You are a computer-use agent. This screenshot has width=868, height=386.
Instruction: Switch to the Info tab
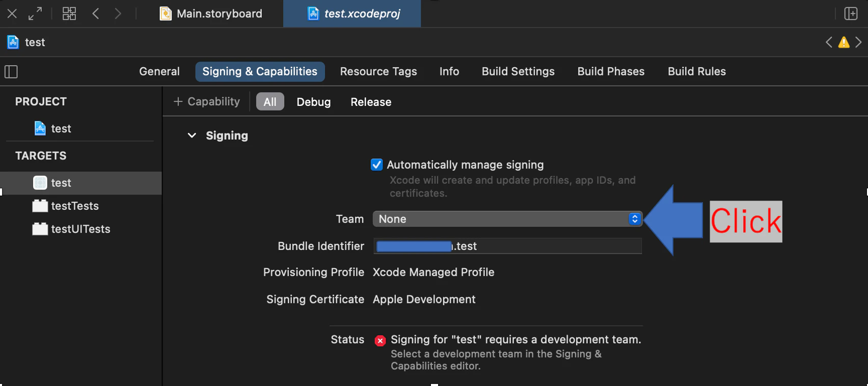tap(449, 72)
